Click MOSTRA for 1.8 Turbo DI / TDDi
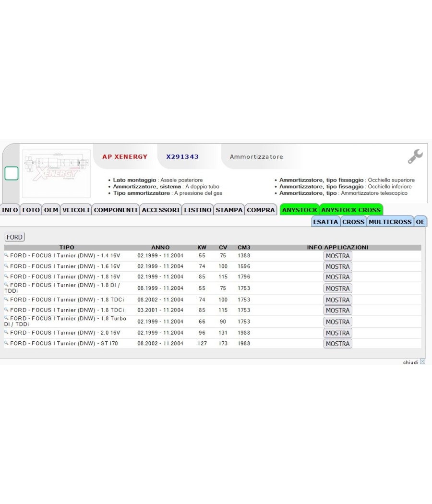The height and width of the screenshot is (504, 432). pos(337,322)
